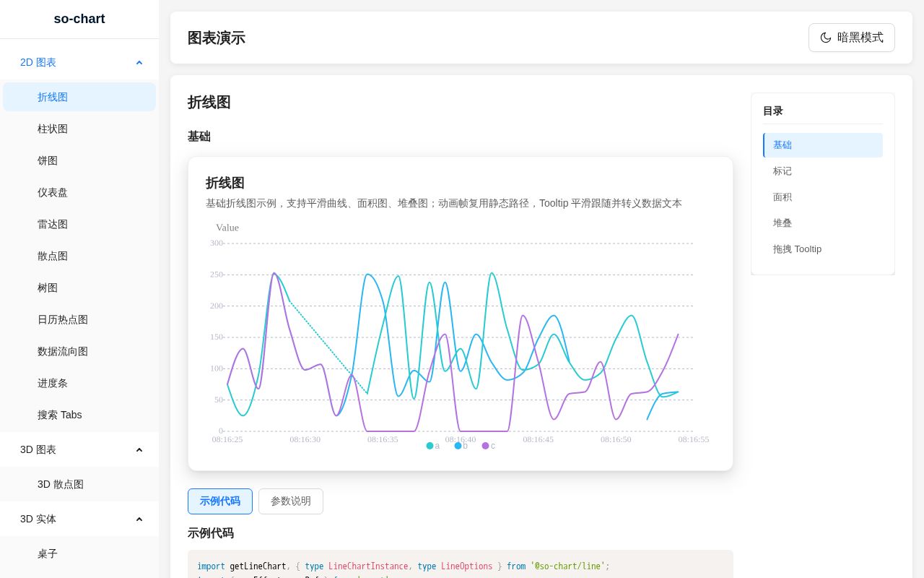The height and width of the screenshot is (578, 924).
Task: Open 数据流向图 from the sidebar
Action: click(79, 351)
